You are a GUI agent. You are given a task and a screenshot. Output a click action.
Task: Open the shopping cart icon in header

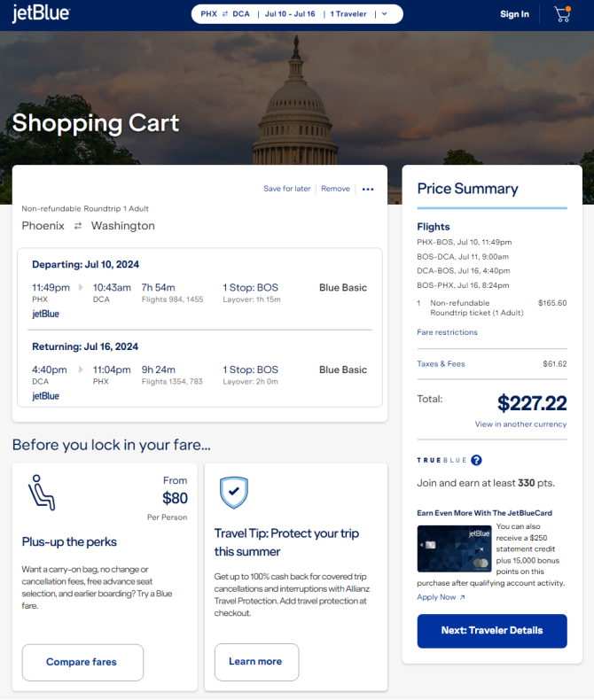click(x=562, y=14)
